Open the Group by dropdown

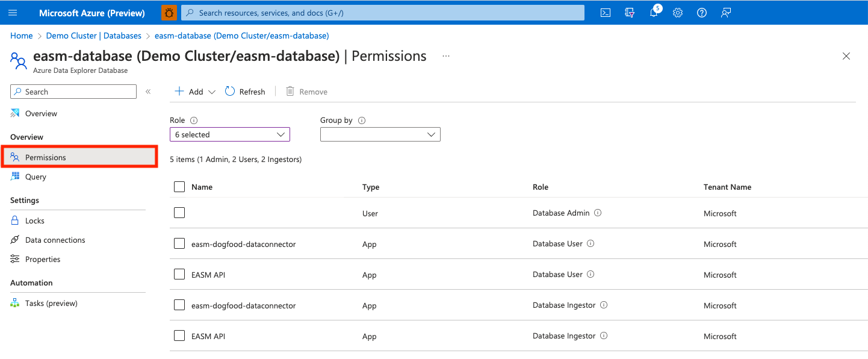(x=380, y=134)
